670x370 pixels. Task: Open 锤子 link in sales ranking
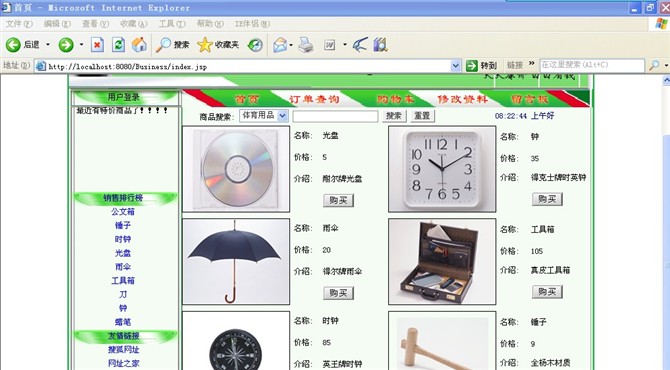click(123, 225)
